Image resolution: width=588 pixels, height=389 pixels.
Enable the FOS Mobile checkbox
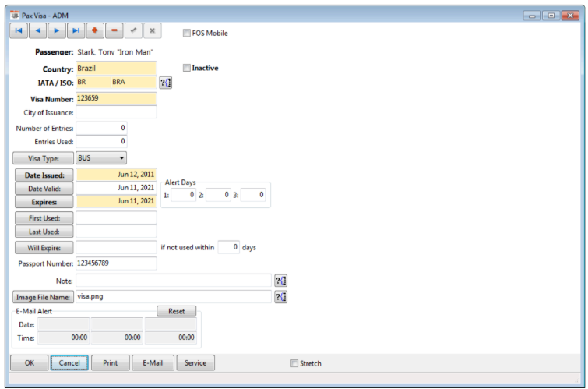pos(187,33)
